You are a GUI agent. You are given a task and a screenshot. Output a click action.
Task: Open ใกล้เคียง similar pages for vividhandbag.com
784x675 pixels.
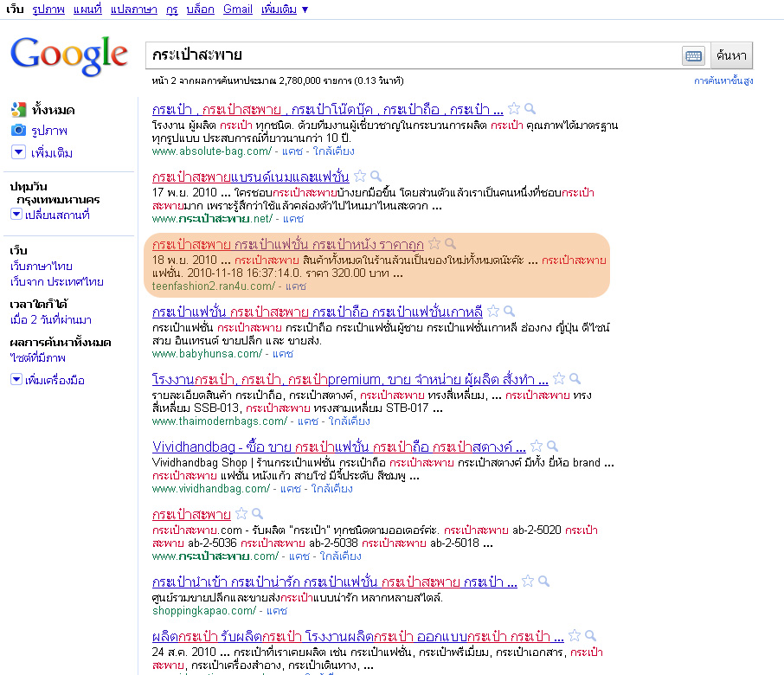tap(332, 488)
